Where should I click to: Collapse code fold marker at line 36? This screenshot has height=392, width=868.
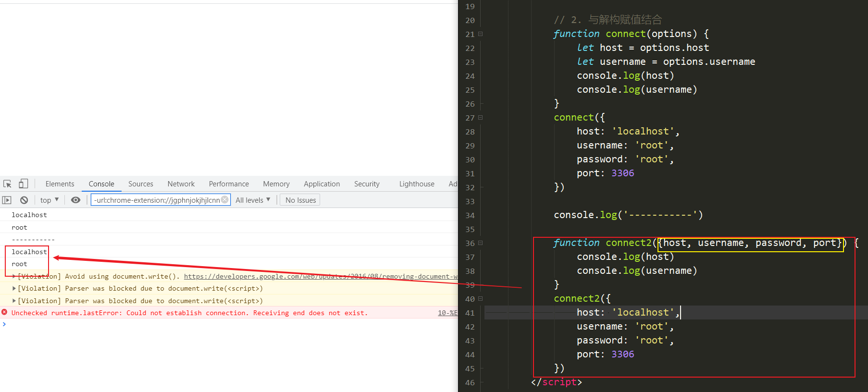pos(480,243)
